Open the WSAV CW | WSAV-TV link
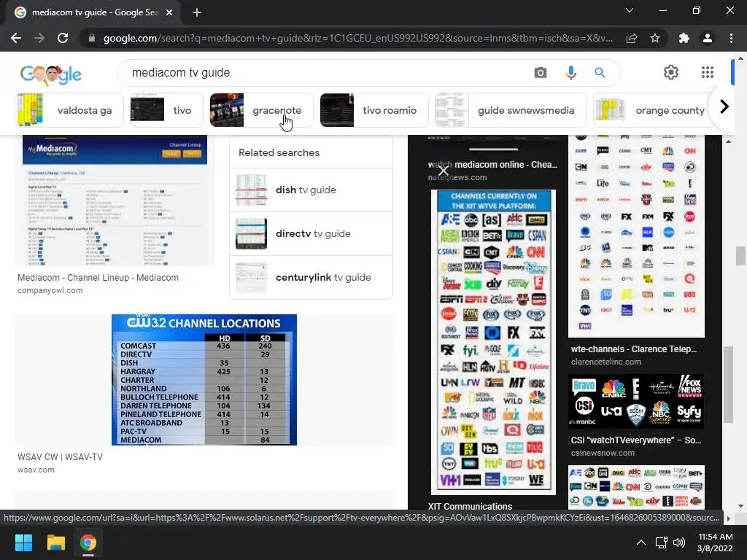747x560 pixels. 60,457
